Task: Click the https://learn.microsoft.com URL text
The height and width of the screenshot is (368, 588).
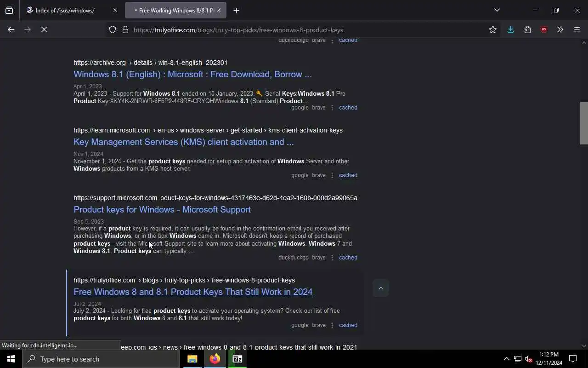Action: pyautogui.click(x=112, y=130)
